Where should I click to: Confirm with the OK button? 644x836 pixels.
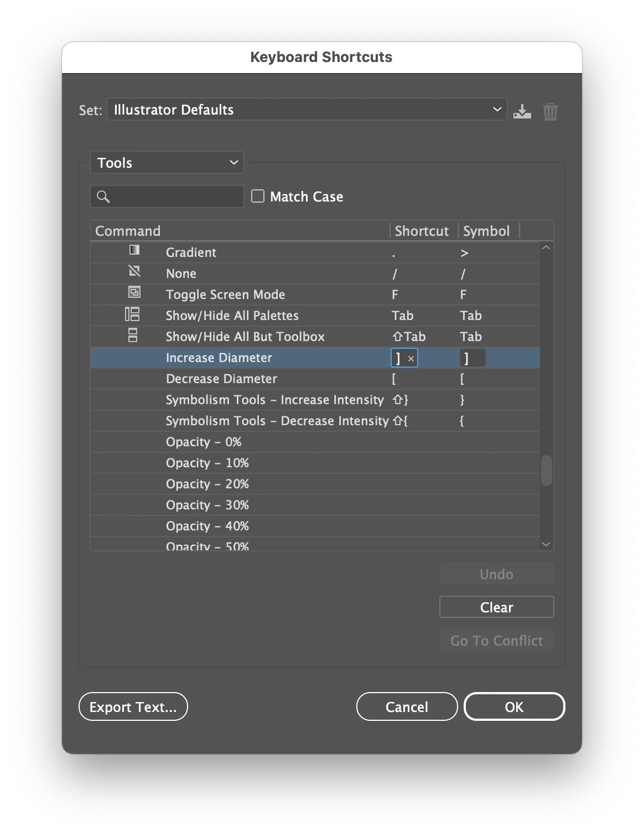coord(514,707)
